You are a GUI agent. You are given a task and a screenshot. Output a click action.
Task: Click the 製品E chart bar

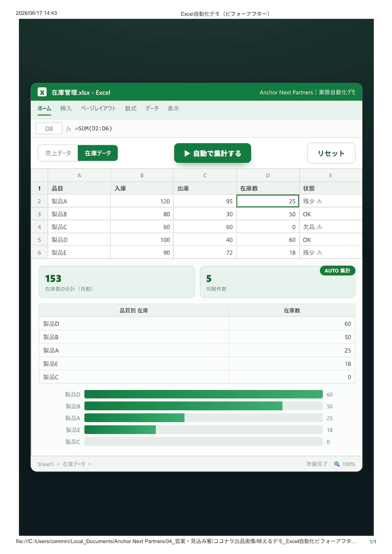coord(120,430)
